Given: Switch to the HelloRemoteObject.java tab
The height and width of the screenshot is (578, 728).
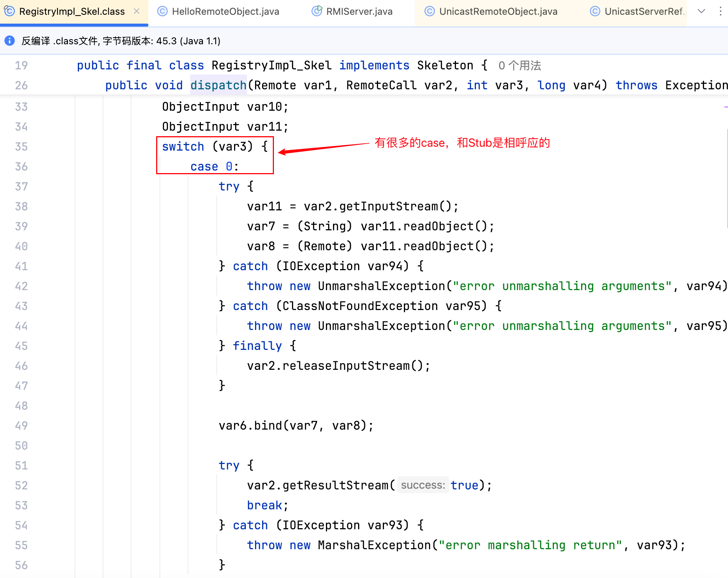Looking at the screenshot, I should pos(225,11).
